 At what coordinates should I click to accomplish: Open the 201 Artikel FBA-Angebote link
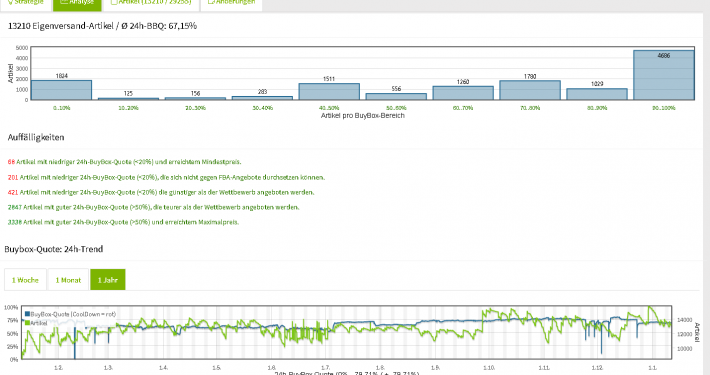(x=166, y=178)
